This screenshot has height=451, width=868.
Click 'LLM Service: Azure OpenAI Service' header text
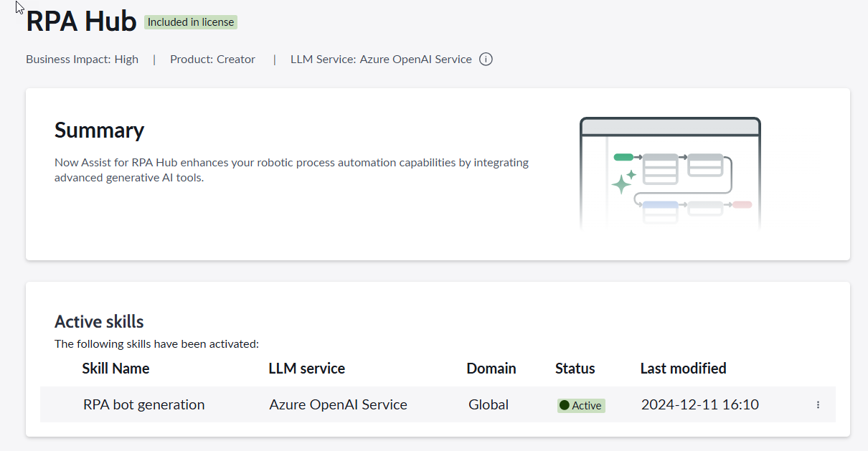click(x=381, y=60)
